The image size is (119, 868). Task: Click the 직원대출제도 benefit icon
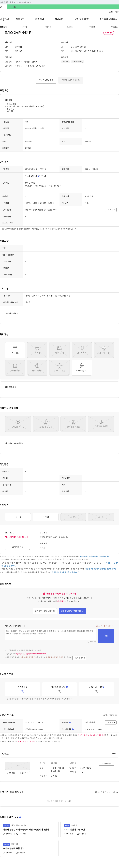pyautogui.click(x=37, y=368)
